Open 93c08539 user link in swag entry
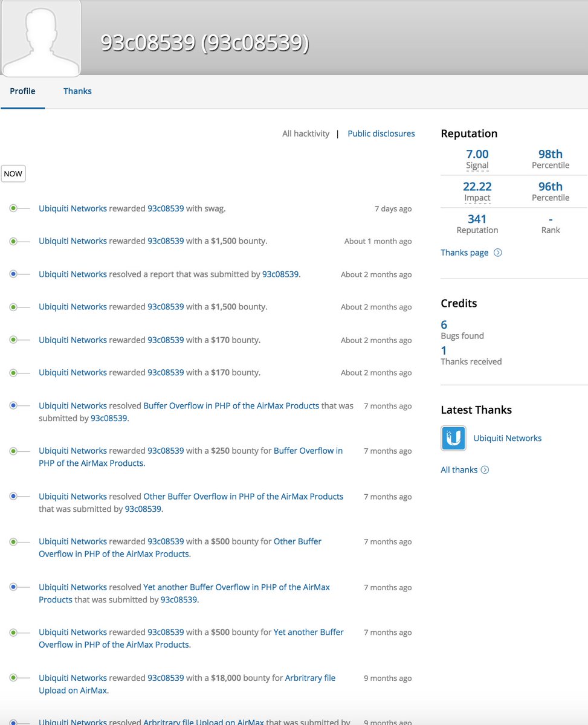 [166, 208]
